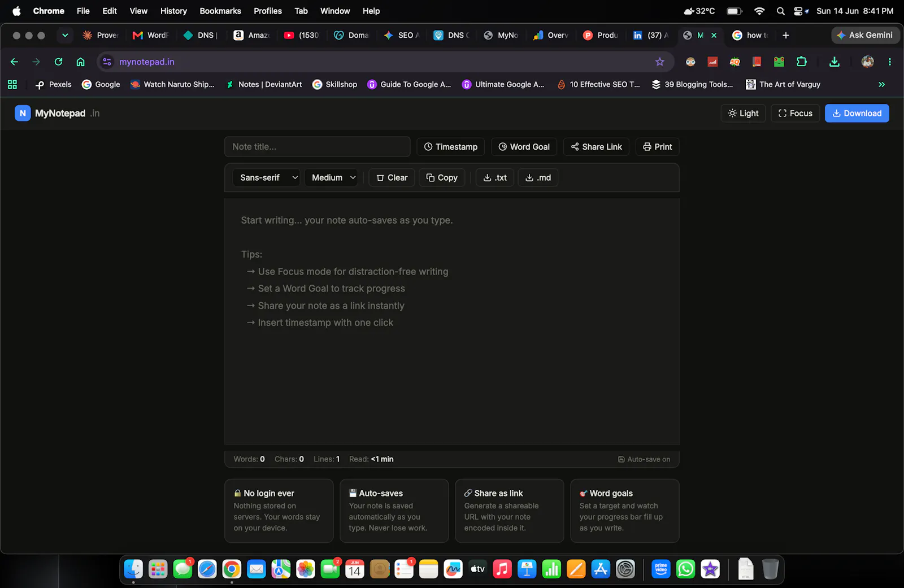Screen dimensions: 904x588
Task: Click the mynotepad.in address bar
Action: click(x=384, y=62)
